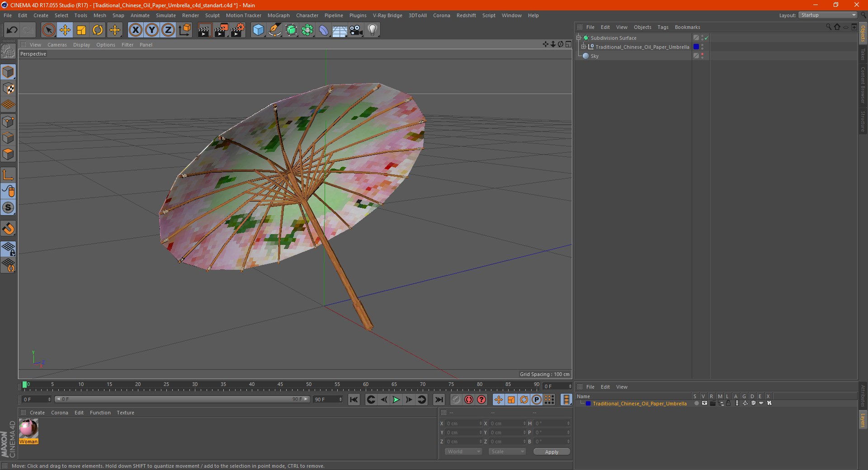868x470 pixels.
Task: Open the MoGraph menu
Action: (278, 15)
